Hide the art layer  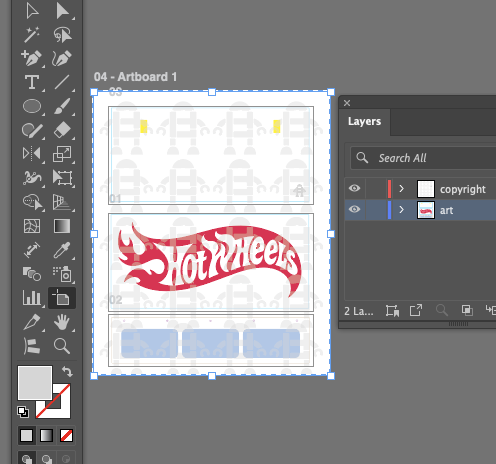click(x=354, y=209)
